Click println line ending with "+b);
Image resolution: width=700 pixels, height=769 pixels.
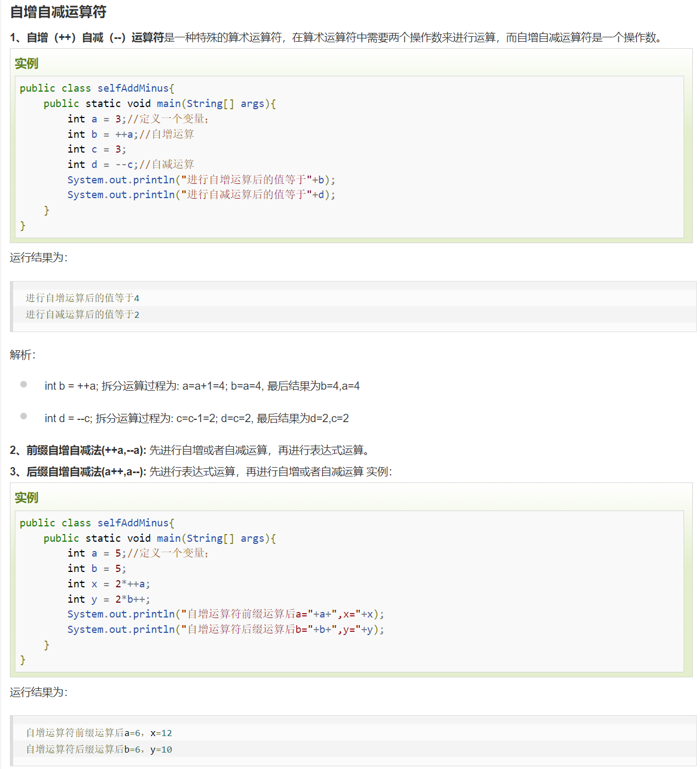pos(201,180)
